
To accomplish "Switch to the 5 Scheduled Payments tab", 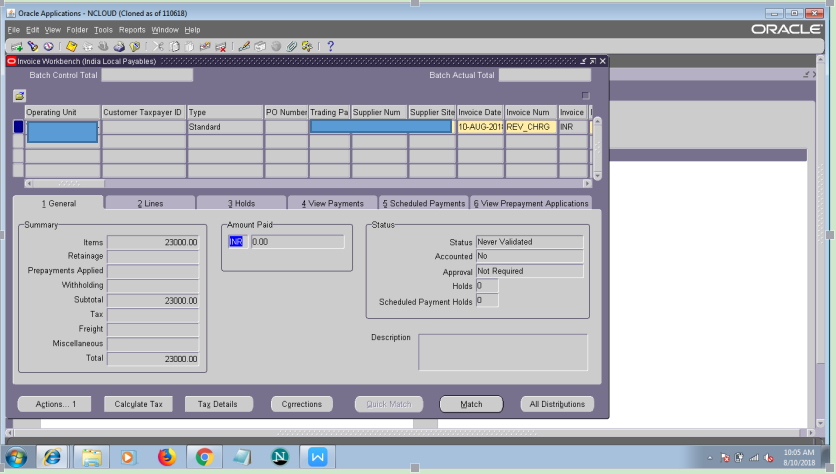I will click(424, 203).
